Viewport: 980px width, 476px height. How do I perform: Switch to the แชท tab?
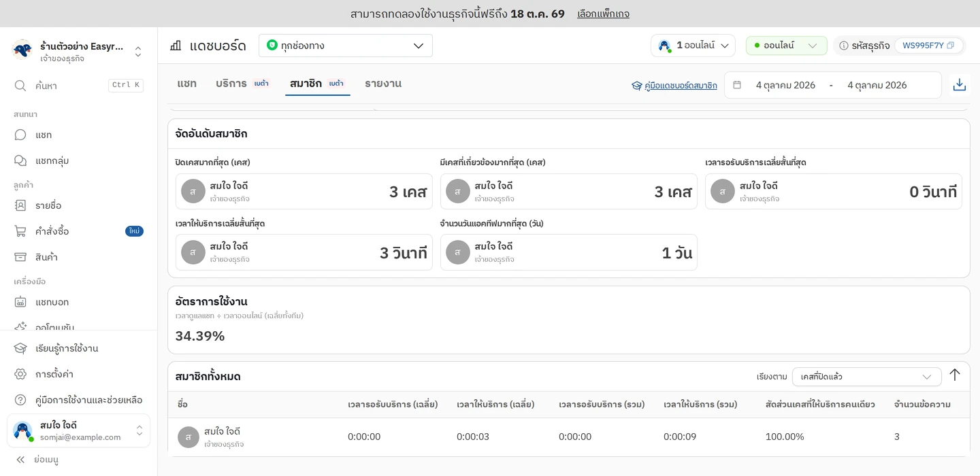coord(186,84)
